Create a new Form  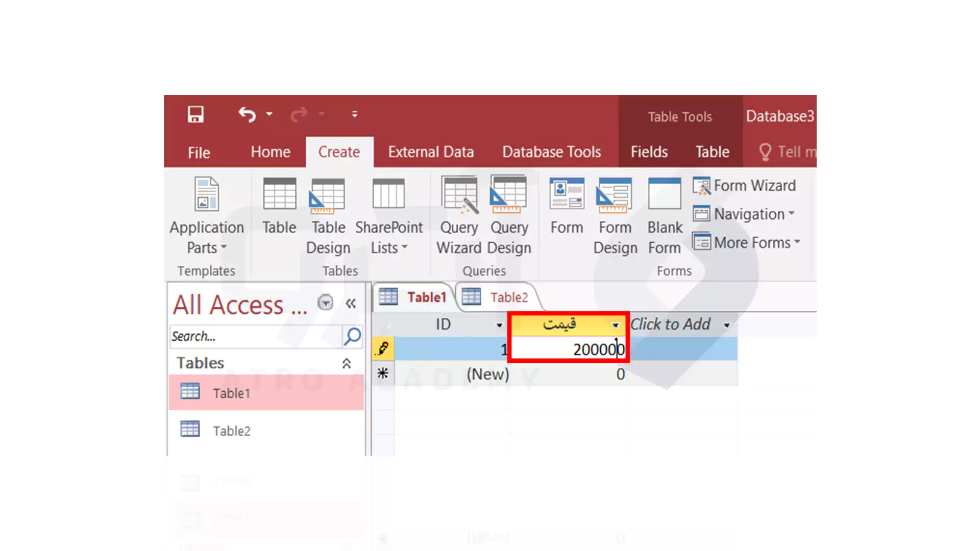pos(567,206)
